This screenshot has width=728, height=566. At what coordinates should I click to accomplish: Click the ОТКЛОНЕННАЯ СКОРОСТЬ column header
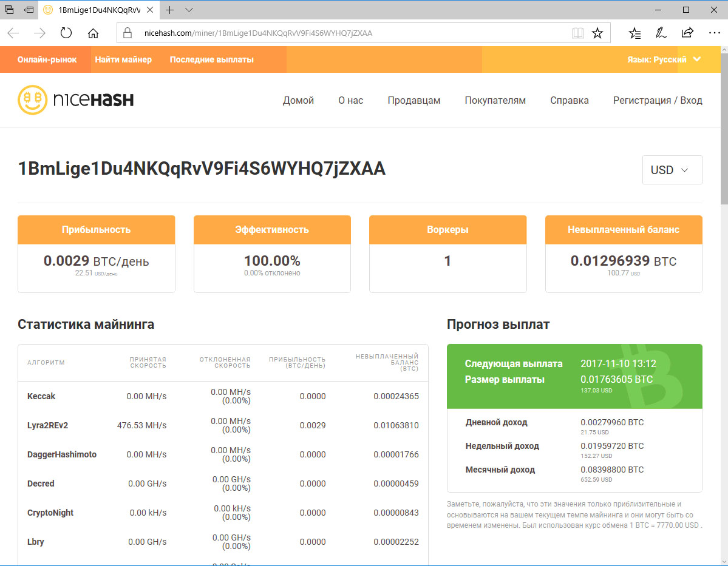coord(225,362)
